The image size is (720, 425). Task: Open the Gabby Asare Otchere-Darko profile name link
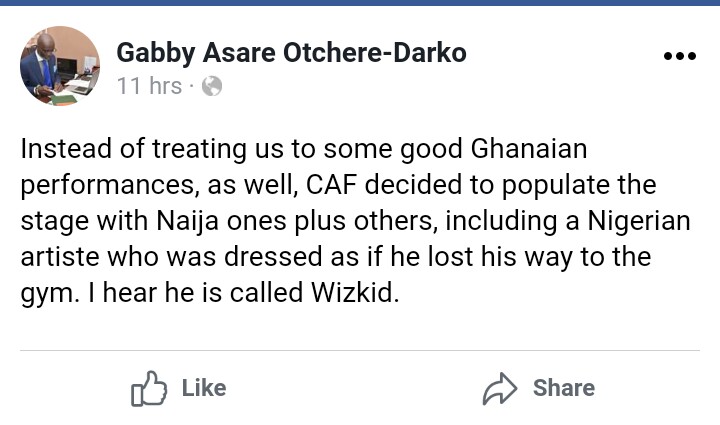tap(292, 52)
